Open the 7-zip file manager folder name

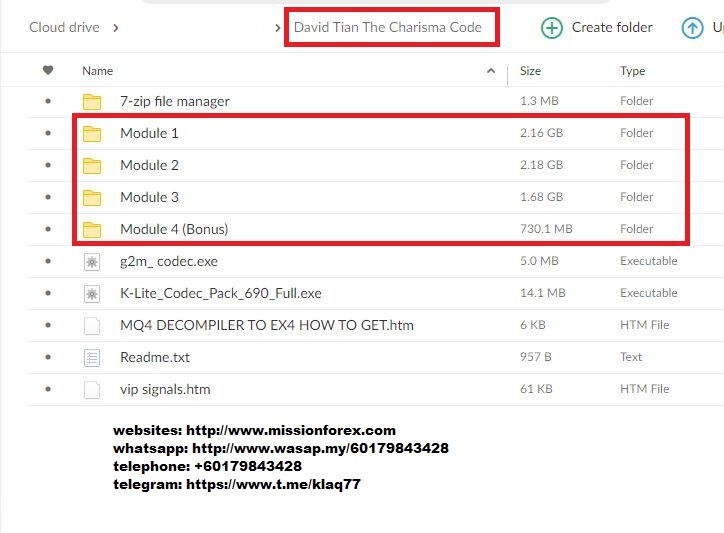[175, 101]
